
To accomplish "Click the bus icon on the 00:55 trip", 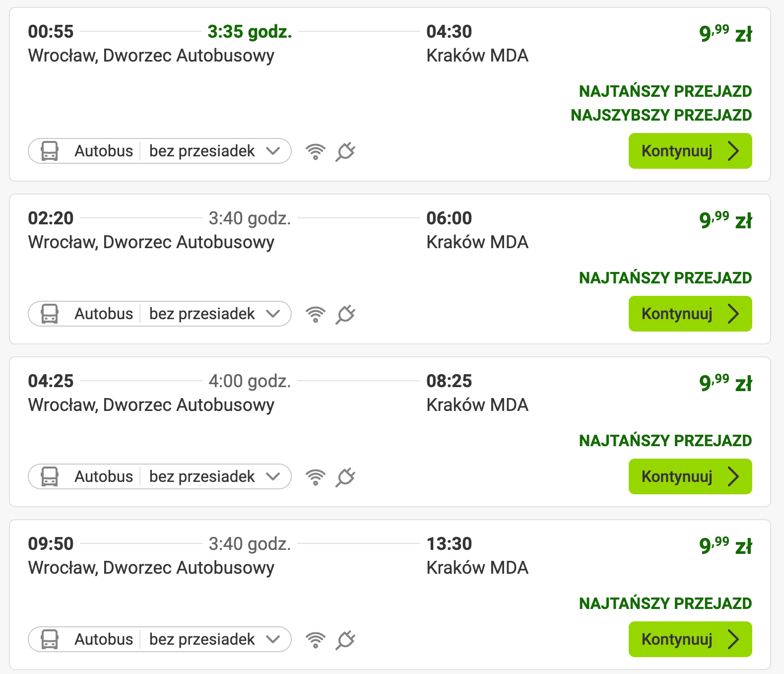I will (50, 151).
